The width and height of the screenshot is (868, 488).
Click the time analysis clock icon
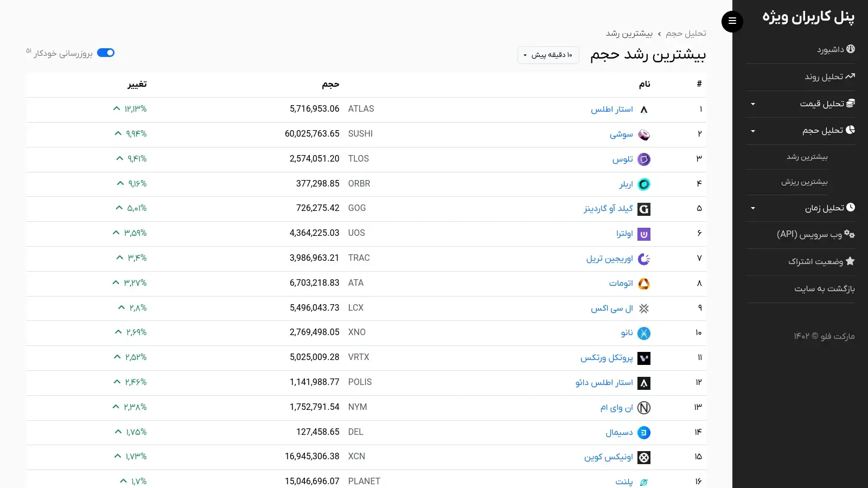coord(850,207)
